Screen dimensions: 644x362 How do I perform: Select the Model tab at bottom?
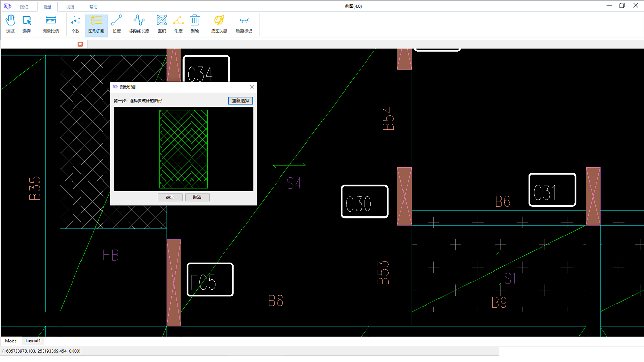coord(11,340)
